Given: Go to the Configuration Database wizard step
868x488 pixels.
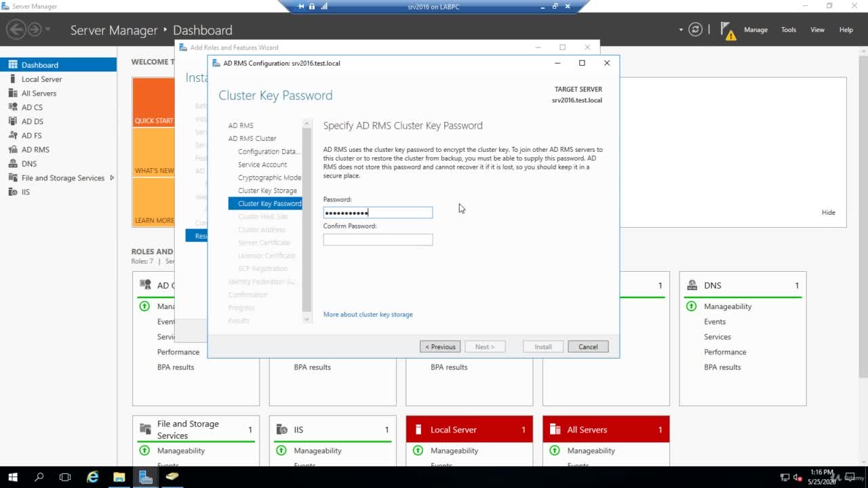Looking at the screenshot, I should tap(267, 152).
